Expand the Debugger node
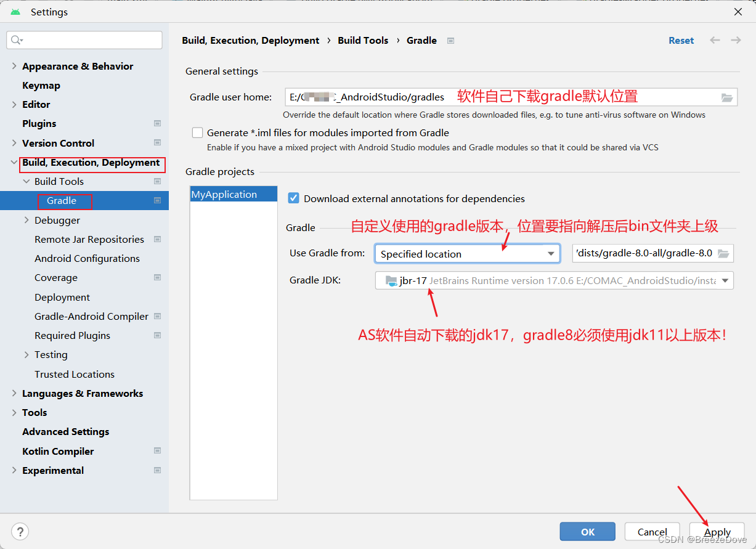Viewport: 756px width, 549px height. [x=26, y=220]
